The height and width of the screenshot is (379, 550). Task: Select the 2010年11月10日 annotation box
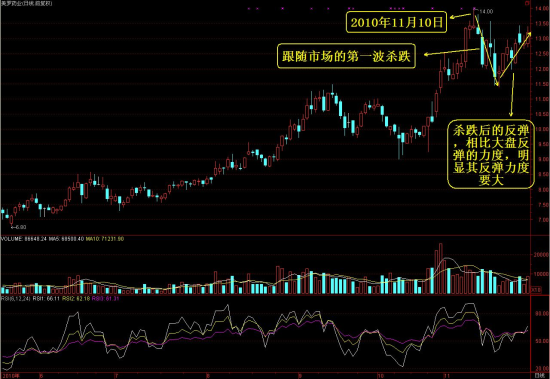396,22
